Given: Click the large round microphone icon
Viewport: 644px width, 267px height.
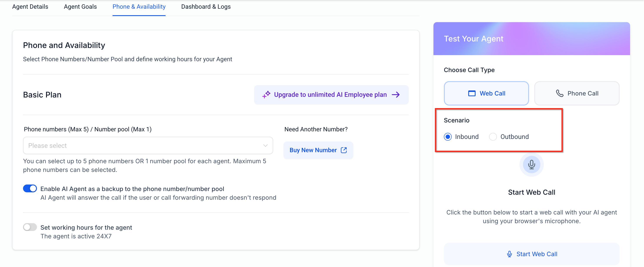Looking at the screenshot, I should (x=531, y=165).
